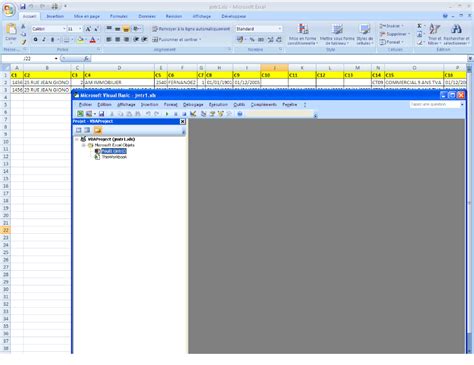
Task: Toggle center alignment in Excel ribbon
Action: [118, 39]
